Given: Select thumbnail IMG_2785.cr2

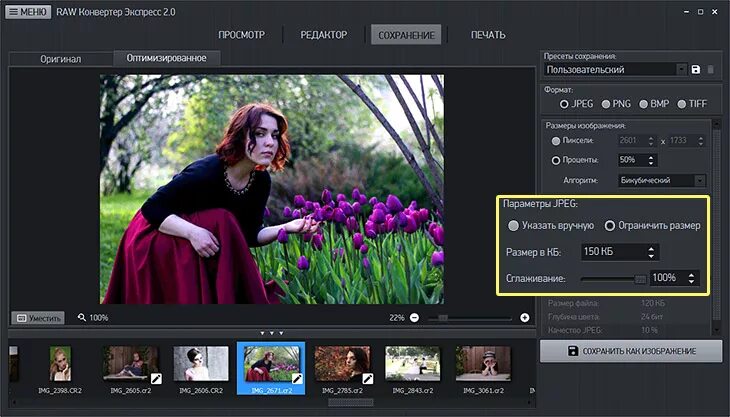Looking at the screenshot, I should point(342,370).
